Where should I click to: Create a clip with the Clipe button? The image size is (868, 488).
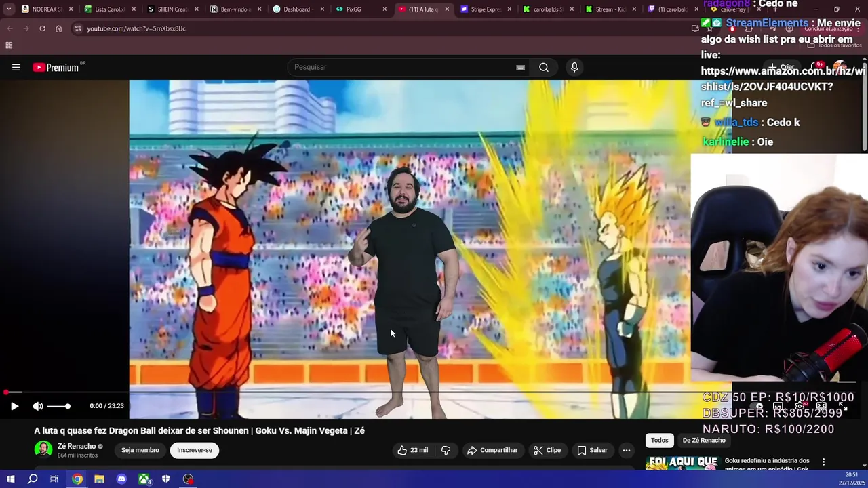(x=547, y=450)
